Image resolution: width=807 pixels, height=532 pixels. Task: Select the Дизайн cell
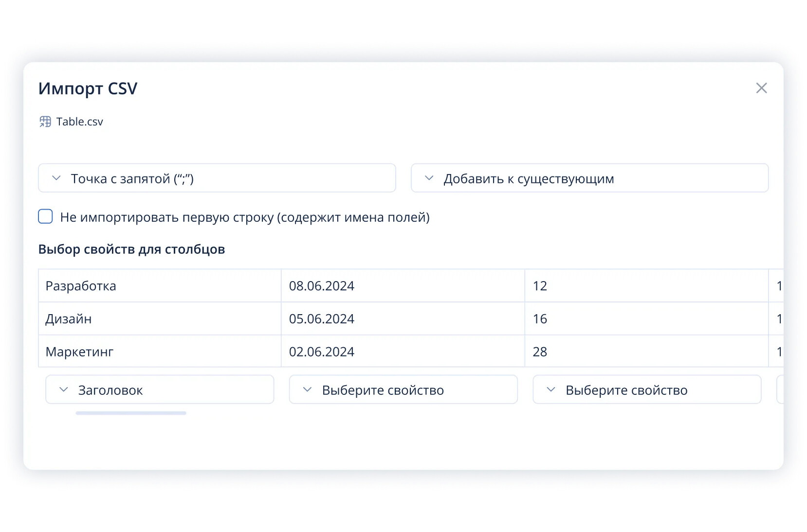tap(160, 319)
